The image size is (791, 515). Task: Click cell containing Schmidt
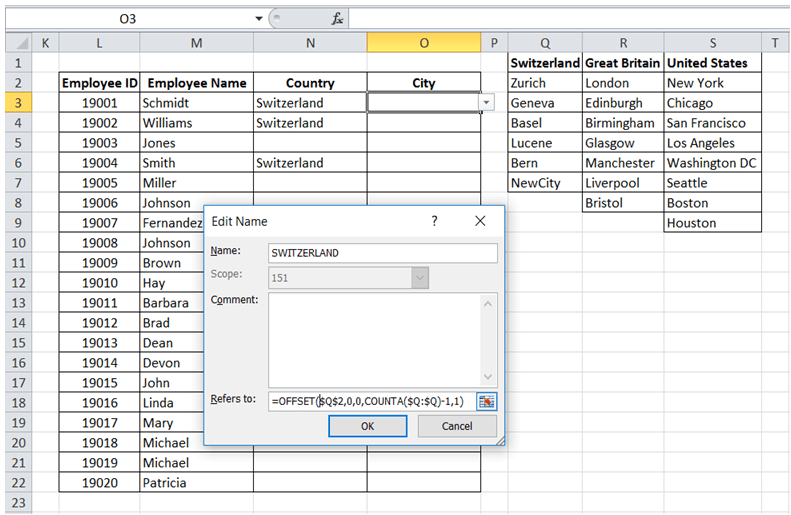[197, 103]
